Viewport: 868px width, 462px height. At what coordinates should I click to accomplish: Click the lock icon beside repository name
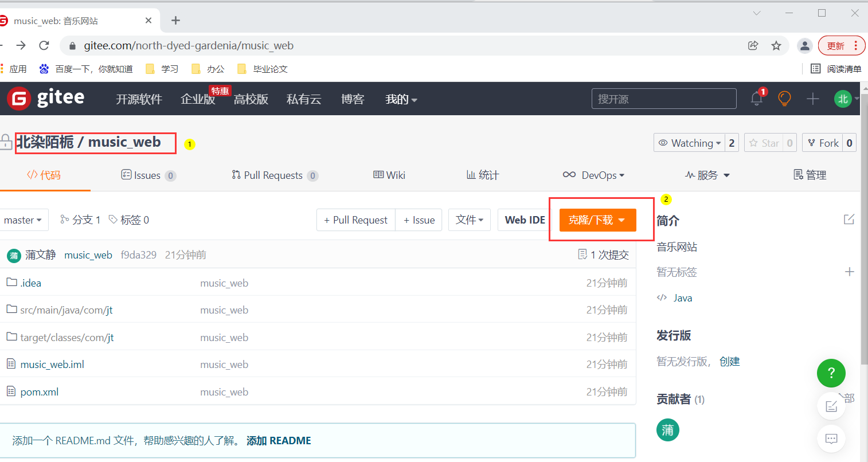6,142
